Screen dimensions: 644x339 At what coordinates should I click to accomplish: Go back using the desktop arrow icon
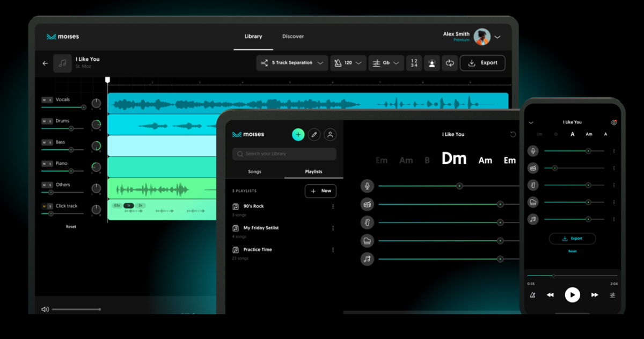tap(45, 63)
